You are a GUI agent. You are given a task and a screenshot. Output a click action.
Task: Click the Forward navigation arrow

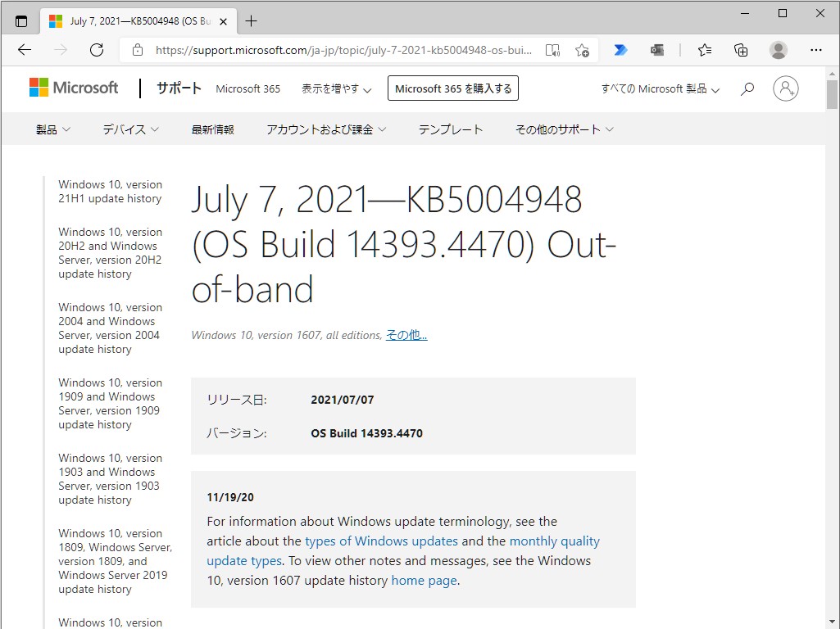(61, 50)
